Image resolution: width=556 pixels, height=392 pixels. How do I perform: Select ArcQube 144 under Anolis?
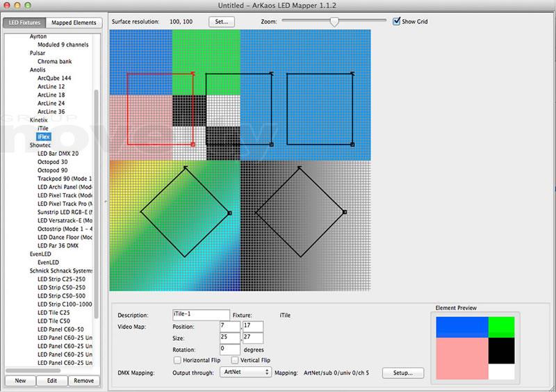[x=54, y=79]
